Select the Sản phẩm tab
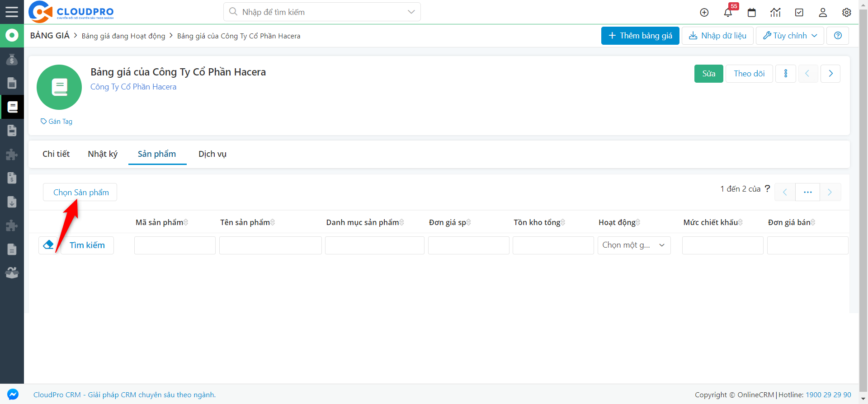 coord(157,154)
